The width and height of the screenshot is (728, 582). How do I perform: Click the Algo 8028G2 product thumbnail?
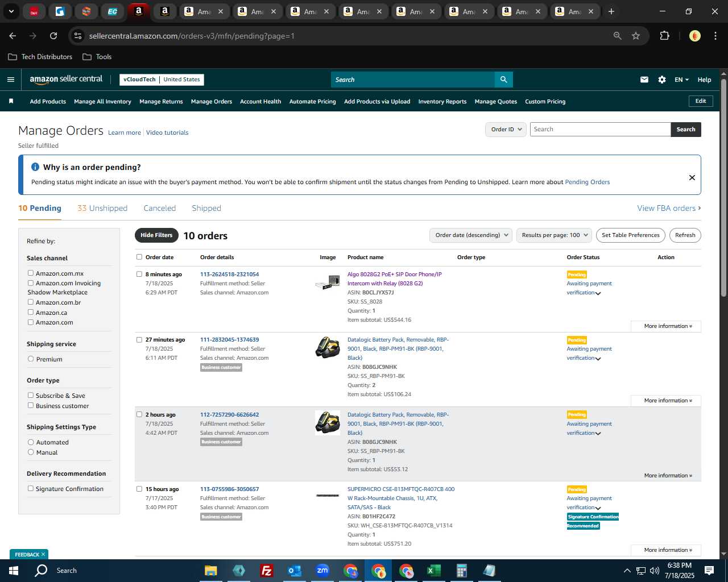pos(328,282)
